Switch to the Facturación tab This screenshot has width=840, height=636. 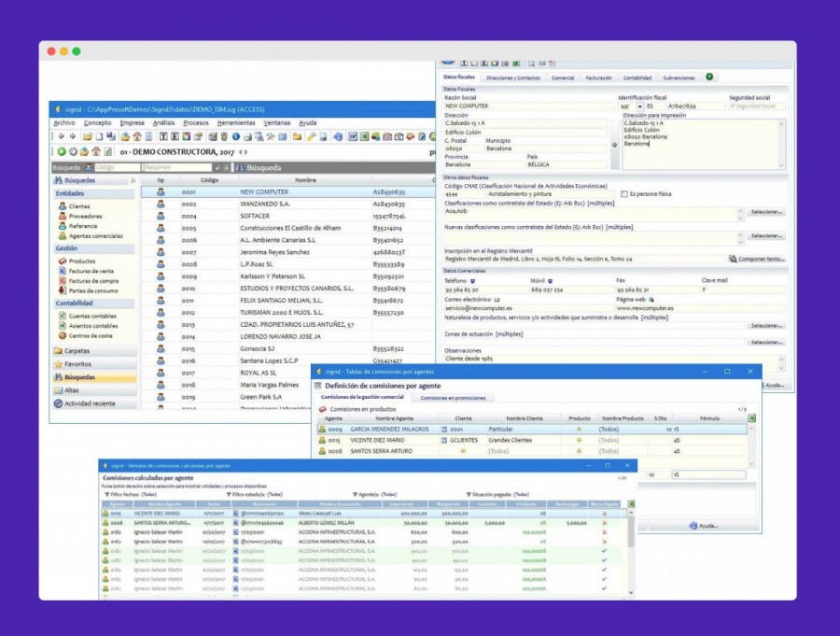(598, 78)
